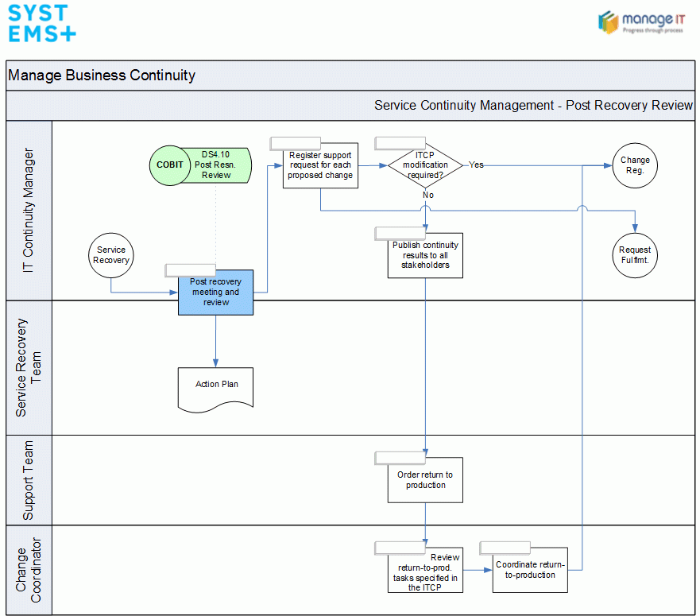Click blank tag above Register support request
This screenshot has width=700, height=616.
tap(295, 143)
